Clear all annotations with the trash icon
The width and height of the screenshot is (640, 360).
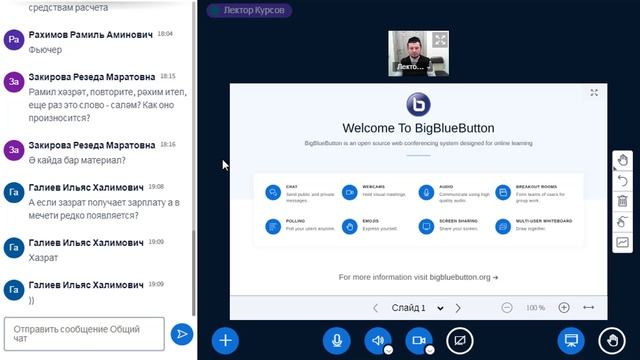[622, 201]
